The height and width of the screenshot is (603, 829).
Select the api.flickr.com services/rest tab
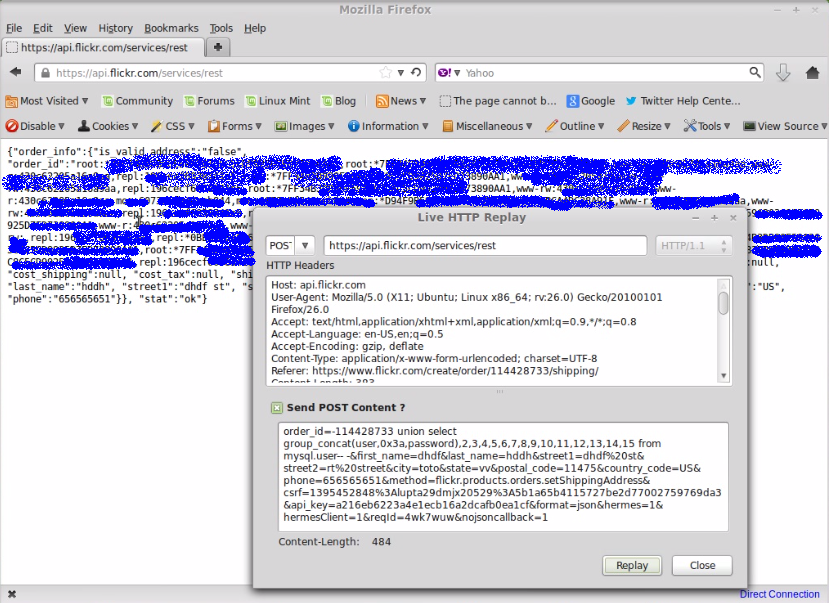pyautogui.click(x=104, y=48)
